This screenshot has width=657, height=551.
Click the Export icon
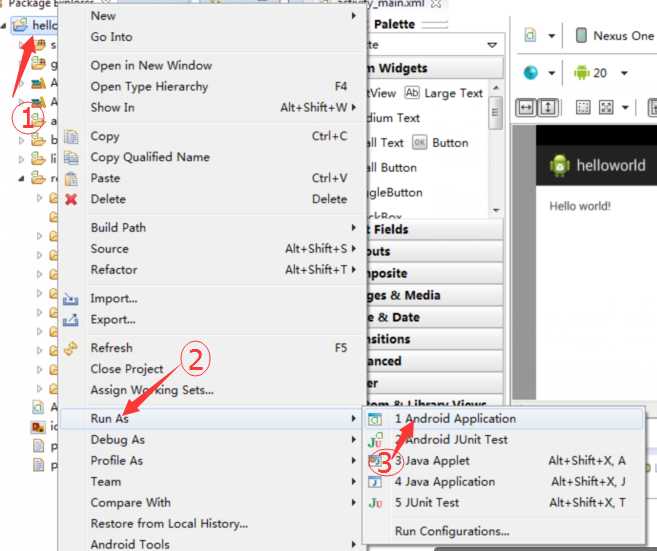pyautogui.click(x=71, y=320)
